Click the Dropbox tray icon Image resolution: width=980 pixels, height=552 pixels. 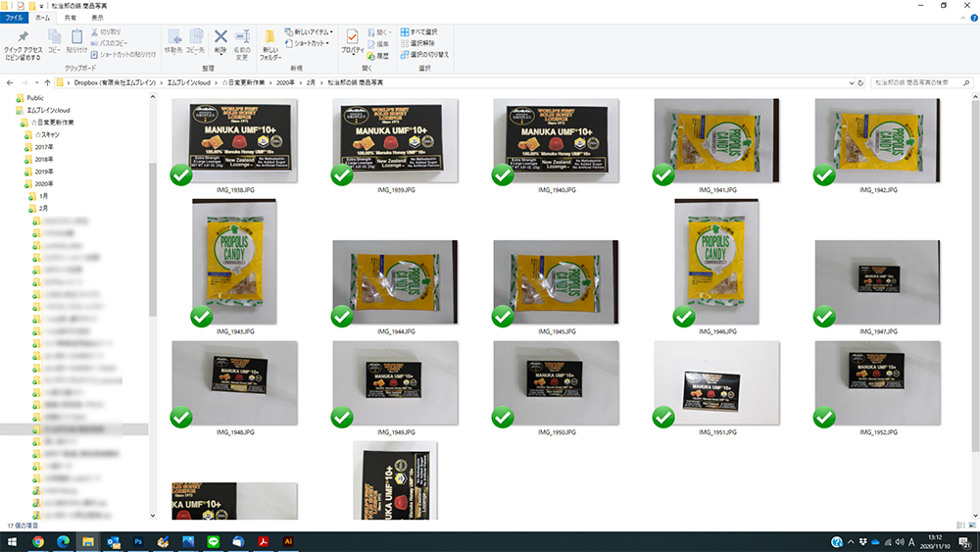coord(863,542)
